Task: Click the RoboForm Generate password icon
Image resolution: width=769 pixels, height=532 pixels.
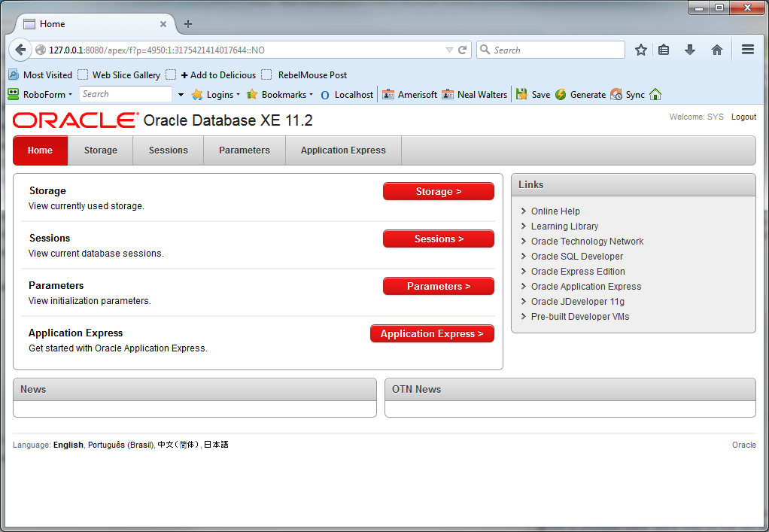Action: 580,95
